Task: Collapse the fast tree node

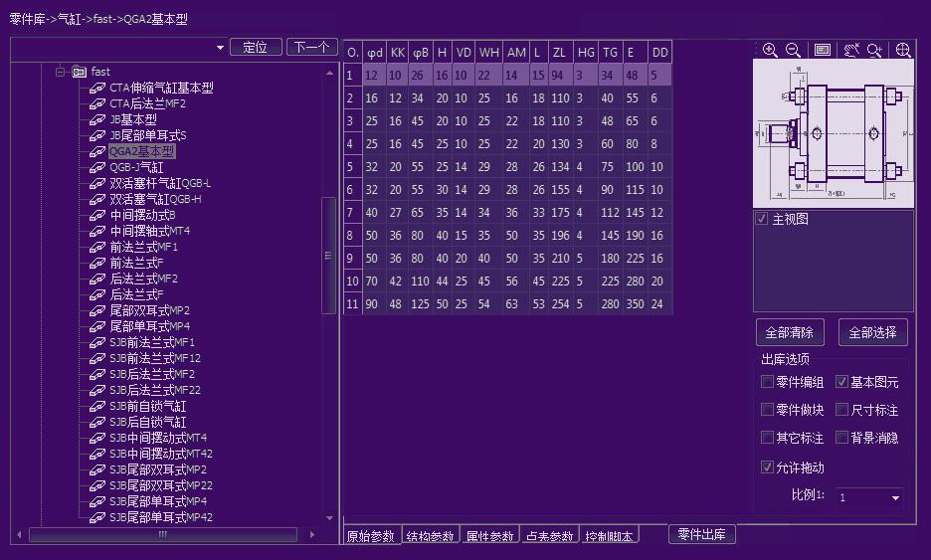Action: pyautogui.click(x=60, y=72)
